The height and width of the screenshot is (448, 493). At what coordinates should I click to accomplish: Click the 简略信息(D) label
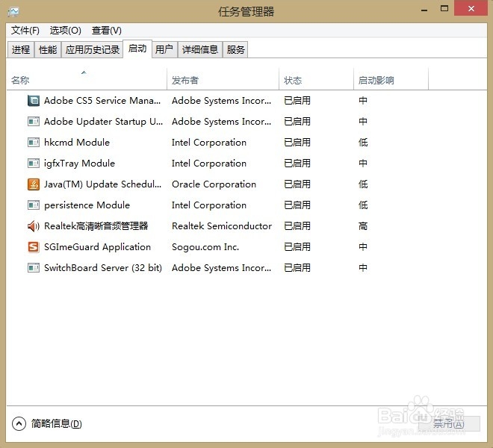[x=57, y=424]
